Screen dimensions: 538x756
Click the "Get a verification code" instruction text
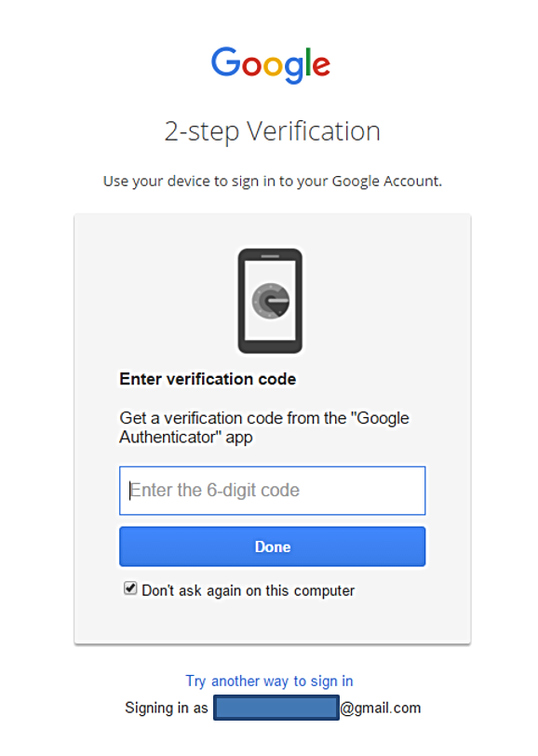coord(264,427)
